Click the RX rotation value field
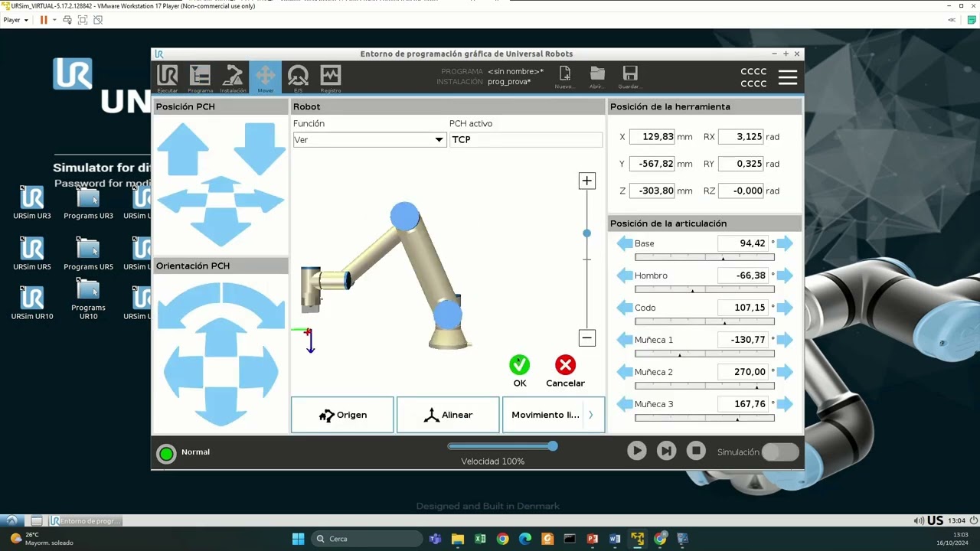The image size is (980, 551). click(x=741, y=136)
